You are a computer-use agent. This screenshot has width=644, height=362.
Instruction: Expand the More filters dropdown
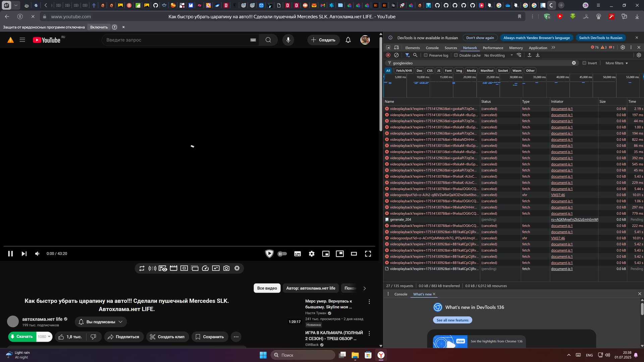616,63
